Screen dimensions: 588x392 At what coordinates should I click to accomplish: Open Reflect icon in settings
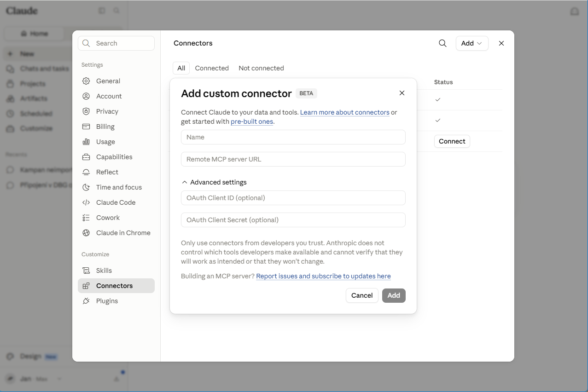86,172
